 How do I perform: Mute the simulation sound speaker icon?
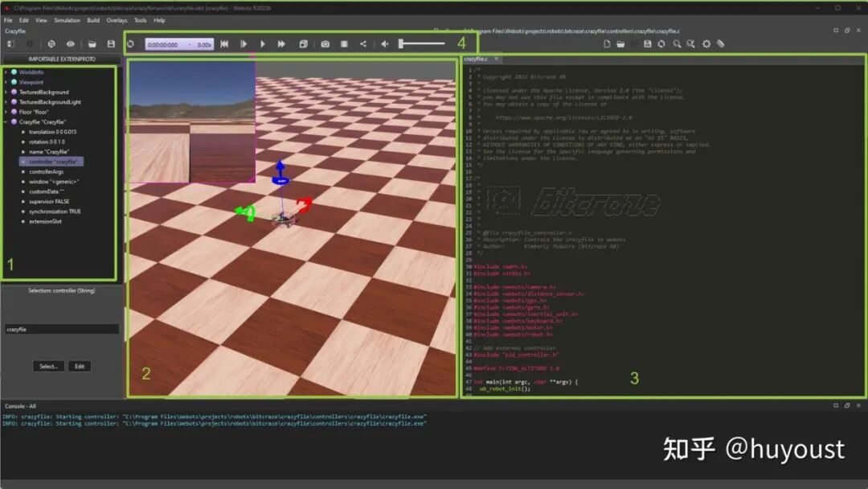tap(385, 43)
